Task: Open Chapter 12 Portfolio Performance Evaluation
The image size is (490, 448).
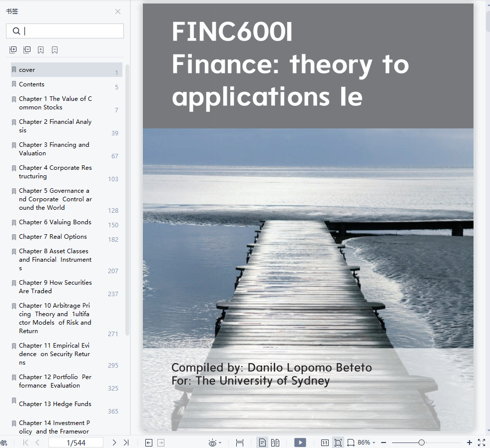Action: (66, 381)
